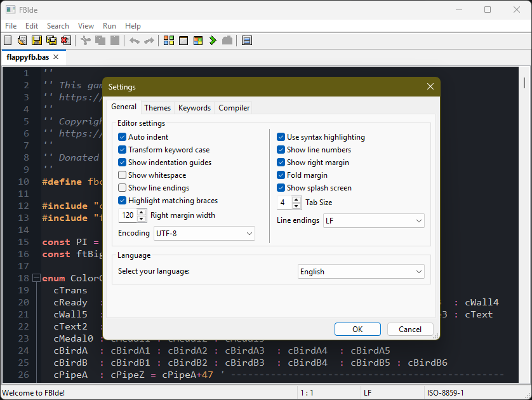
Task: Click the Right margin width field showing 120
Action: (128, 215)
